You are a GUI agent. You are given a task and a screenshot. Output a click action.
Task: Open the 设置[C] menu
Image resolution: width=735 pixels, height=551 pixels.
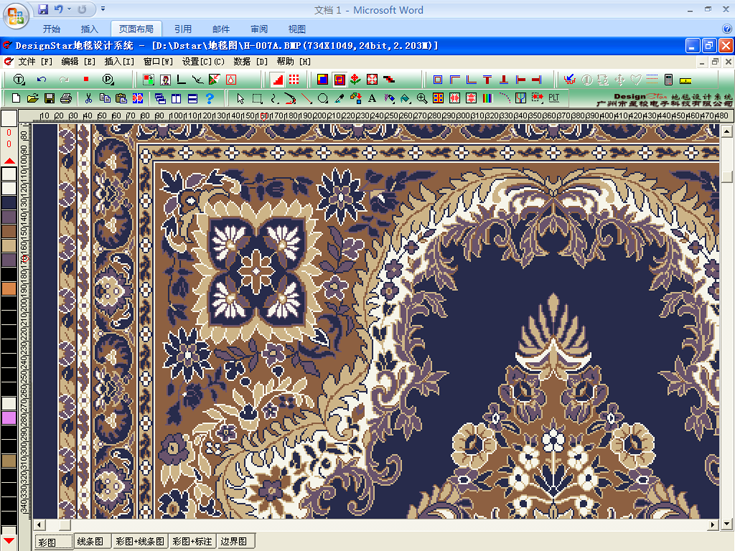tap(203, 61)
